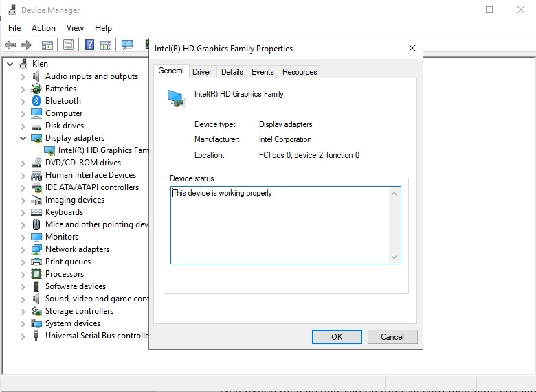Image resolution: width=536 pixels, height=392 pixels.
Task: Click the Batteries icon
Action: pos(36,89)
